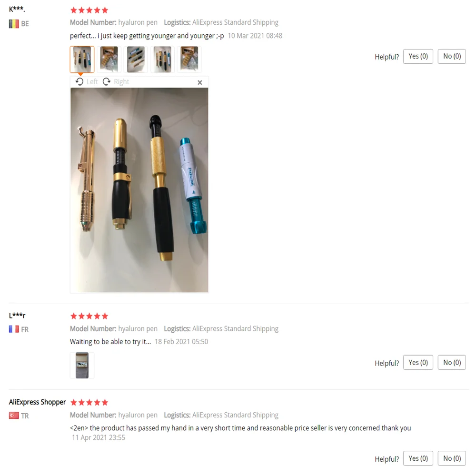
Task: Close the enlarged review photo viewer
Action: tap(200, 82)
